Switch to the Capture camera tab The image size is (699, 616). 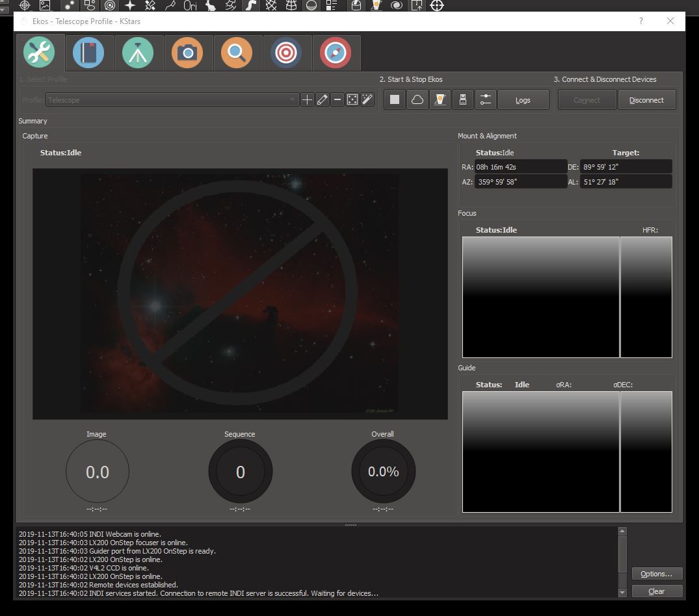[187, 53]
